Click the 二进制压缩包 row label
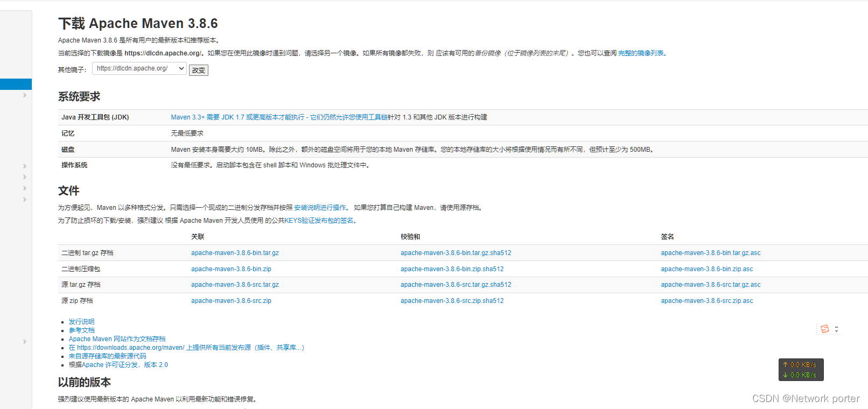The width and height of the screenshot is (868, 409). pyautogui.click(x=81, y=269)
